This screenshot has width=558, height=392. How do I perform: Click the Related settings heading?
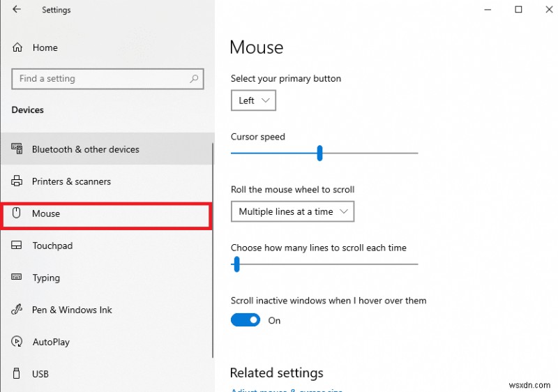[276, 372]
